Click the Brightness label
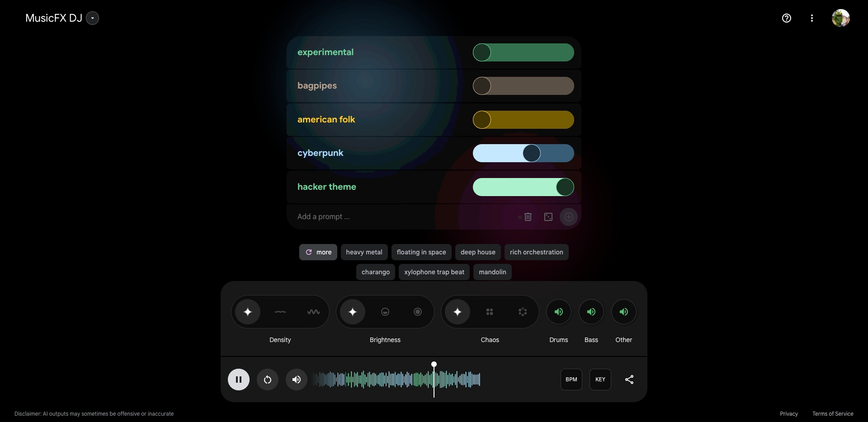 tap(385, 340)
